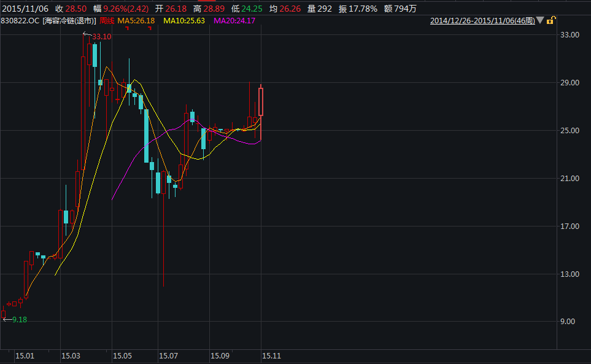This screenshot has height=364, width=591.
Task: Click the 9.18 lowest price marker
Action: 20,320
